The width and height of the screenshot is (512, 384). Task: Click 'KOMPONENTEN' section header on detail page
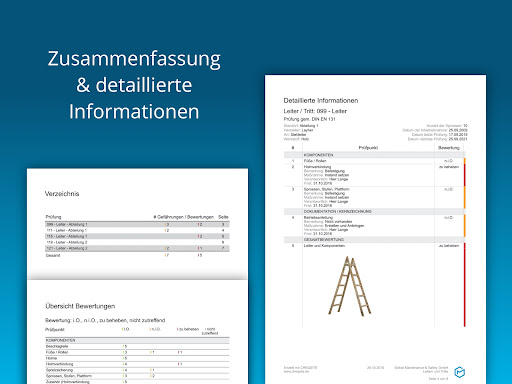coord(318,155)
